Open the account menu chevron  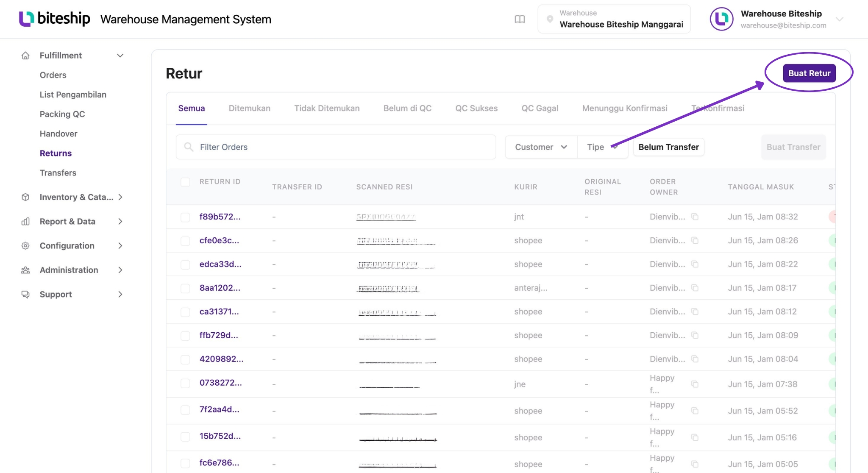(x=839, y=19)
